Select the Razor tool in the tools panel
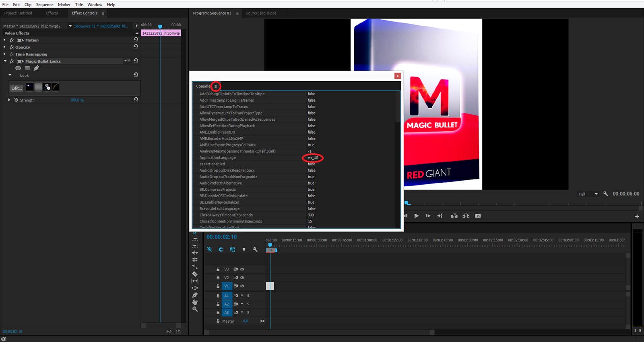This screenshot has height=342, width=644. coord(195,274)
